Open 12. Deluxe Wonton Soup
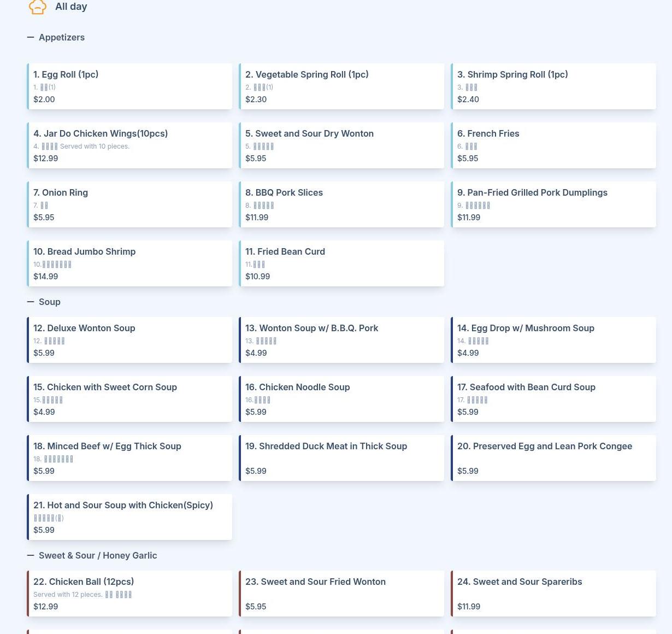Viewport: 672px width, 634px height. (x=129, y=340)
